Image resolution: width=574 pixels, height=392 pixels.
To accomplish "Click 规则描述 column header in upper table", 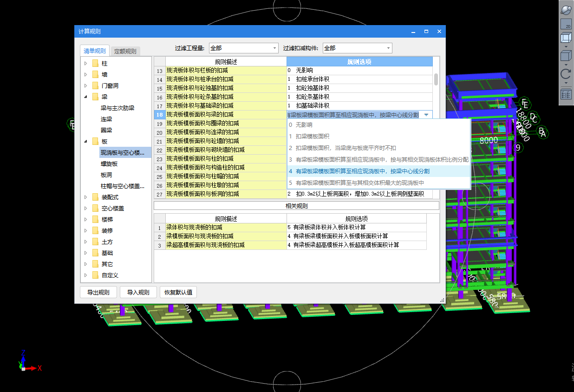I will click(x=226, y=62).
